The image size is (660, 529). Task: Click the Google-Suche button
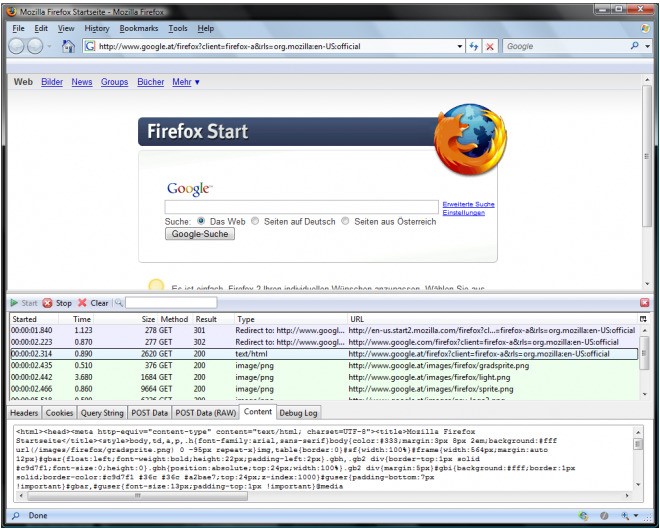click(200, 234)
